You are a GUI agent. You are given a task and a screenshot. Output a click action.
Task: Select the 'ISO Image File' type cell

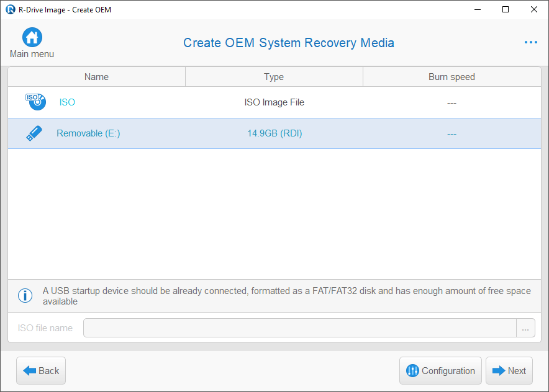coord(274,102)
